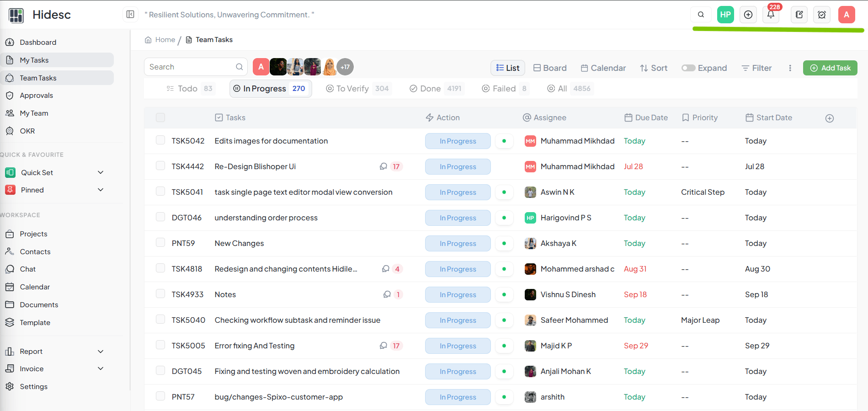Expand the Quick Set section
This screenshot has height=411, width=868.
[101, 172]
